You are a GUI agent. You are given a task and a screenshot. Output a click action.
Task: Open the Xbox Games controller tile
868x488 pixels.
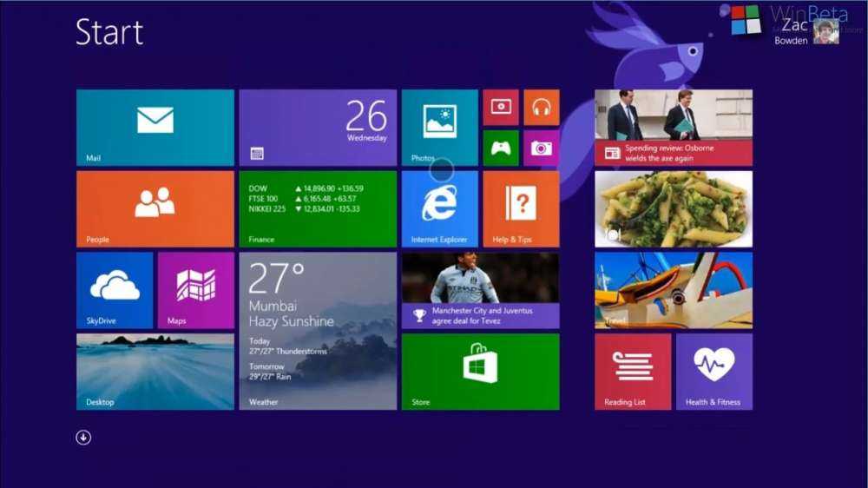(501, 148)
